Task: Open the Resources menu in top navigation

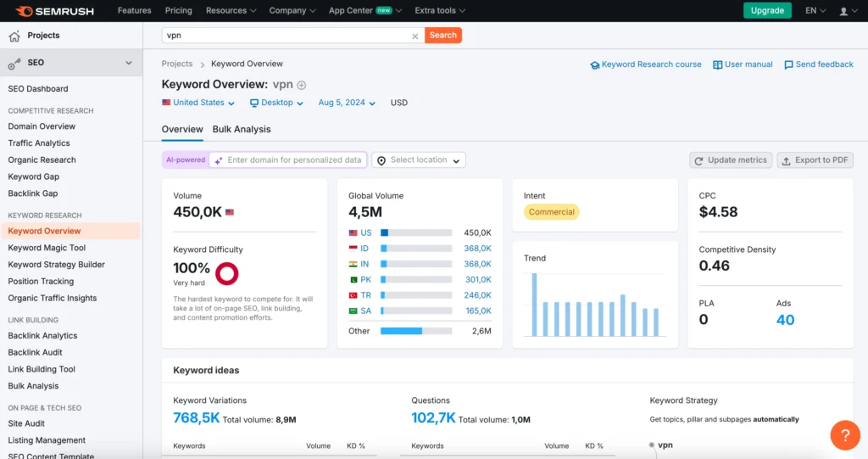Action: [231, 11]
